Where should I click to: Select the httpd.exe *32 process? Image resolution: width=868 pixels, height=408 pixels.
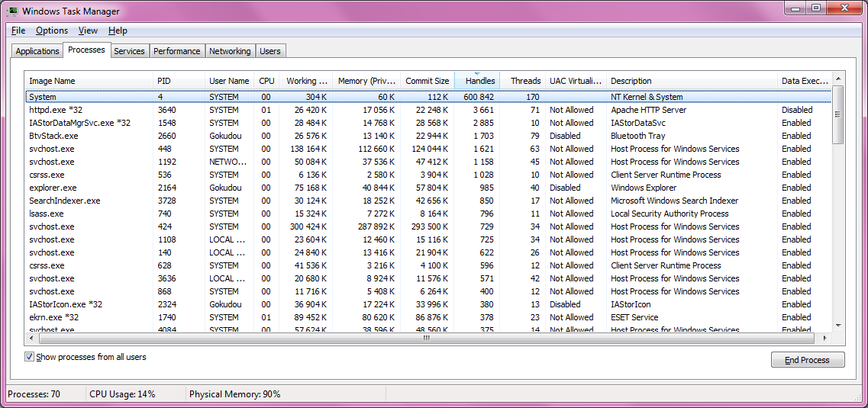(428, 110)
